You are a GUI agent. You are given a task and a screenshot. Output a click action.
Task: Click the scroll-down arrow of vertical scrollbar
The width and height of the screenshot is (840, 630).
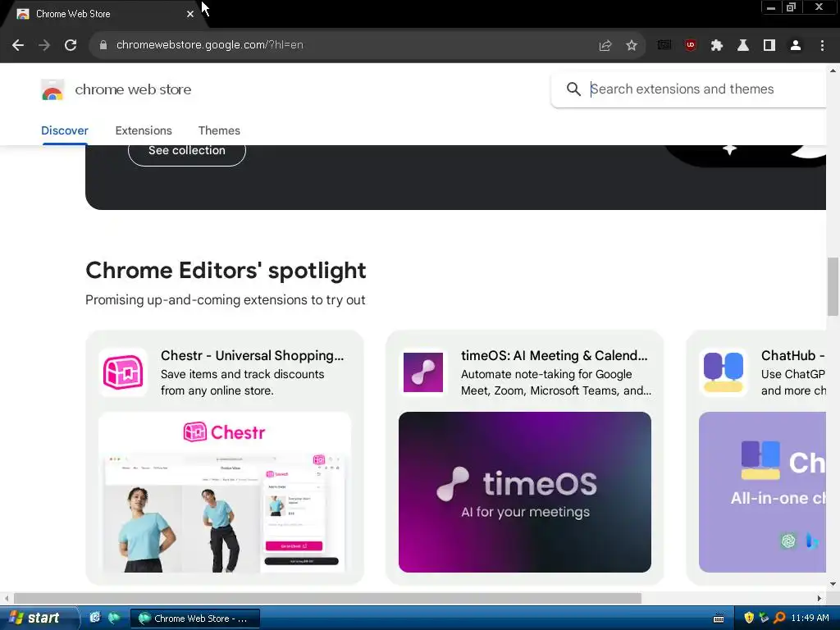click(x=833, y=584)
